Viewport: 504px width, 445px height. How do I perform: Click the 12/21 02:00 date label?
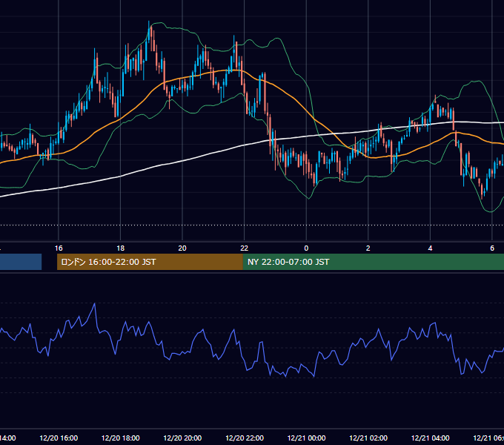tap(368, 438)
